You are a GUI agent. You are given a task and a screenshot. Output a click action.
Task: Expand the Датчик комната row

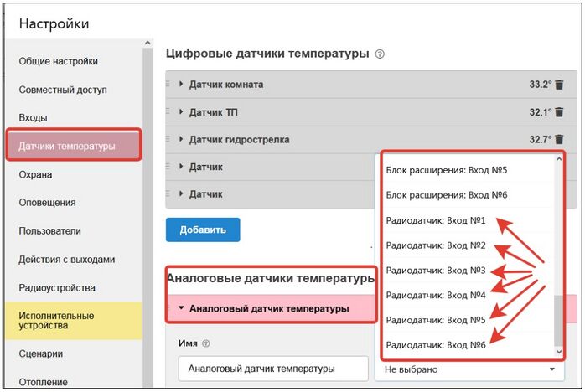point(181,84)
